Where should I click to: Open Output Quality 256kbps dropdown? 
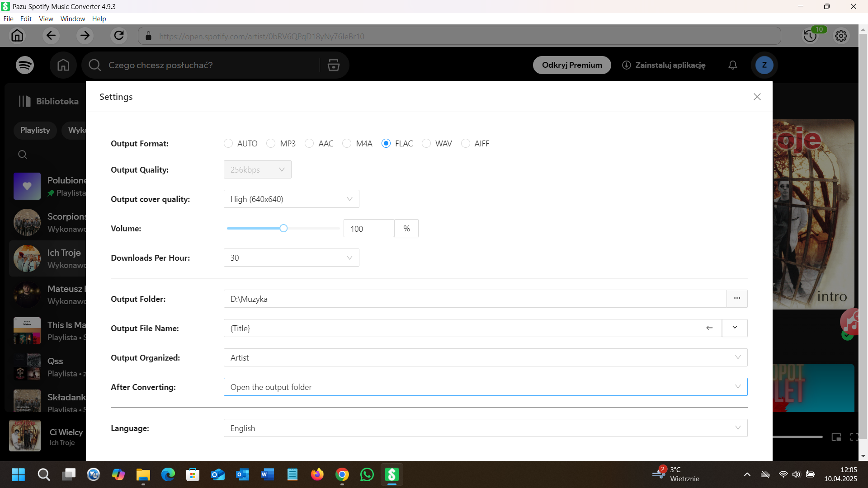pyautogui.click(x=257, y=169)
